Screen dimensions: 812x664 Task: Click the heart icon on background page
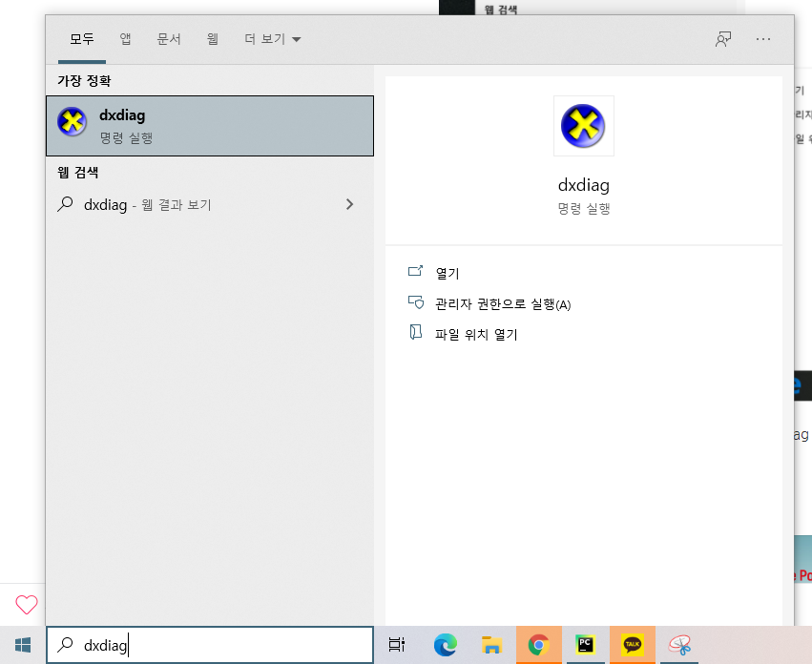(x=27, y=605)
